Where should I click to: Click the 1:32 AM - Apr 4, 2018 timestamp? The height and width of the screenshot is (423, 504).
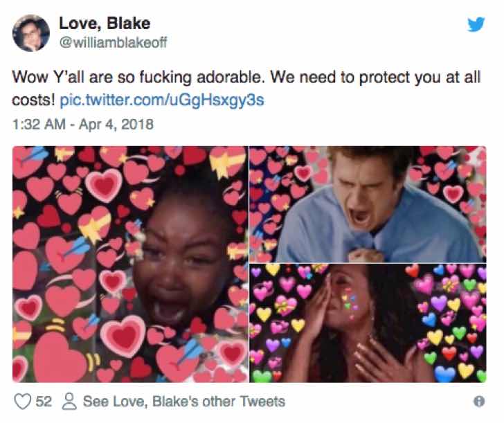pyautogui.click(x=83, y=125)
